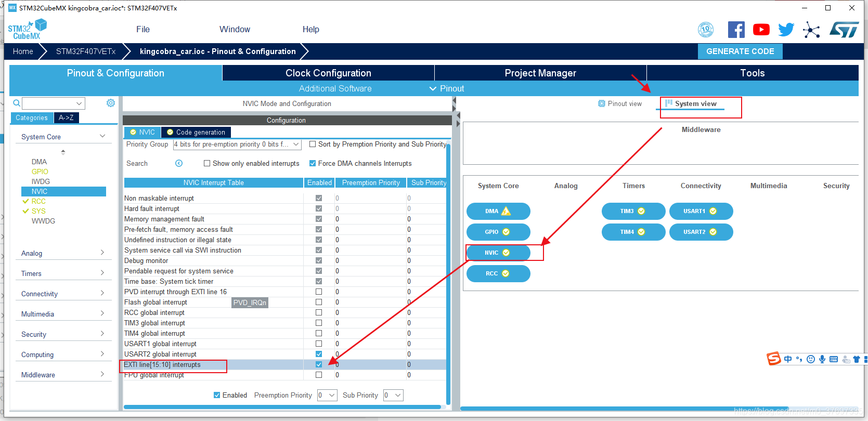Click the ST logo icon

click(x=844, y=30)
